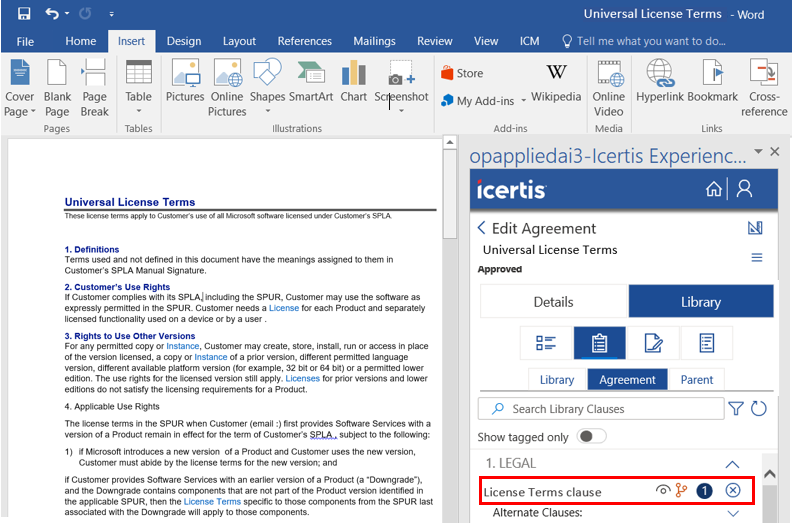The height and width of the screenshot is (523, 792).
Task: Go back from Edit Agreement
Action: [481, 228]
